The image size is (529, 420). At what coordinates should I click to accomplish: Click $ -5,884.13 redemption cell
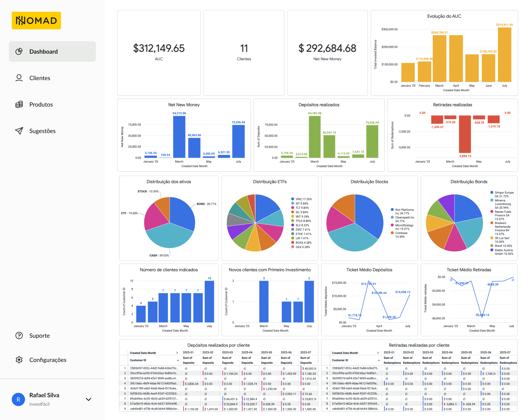(x=450, y=404)
